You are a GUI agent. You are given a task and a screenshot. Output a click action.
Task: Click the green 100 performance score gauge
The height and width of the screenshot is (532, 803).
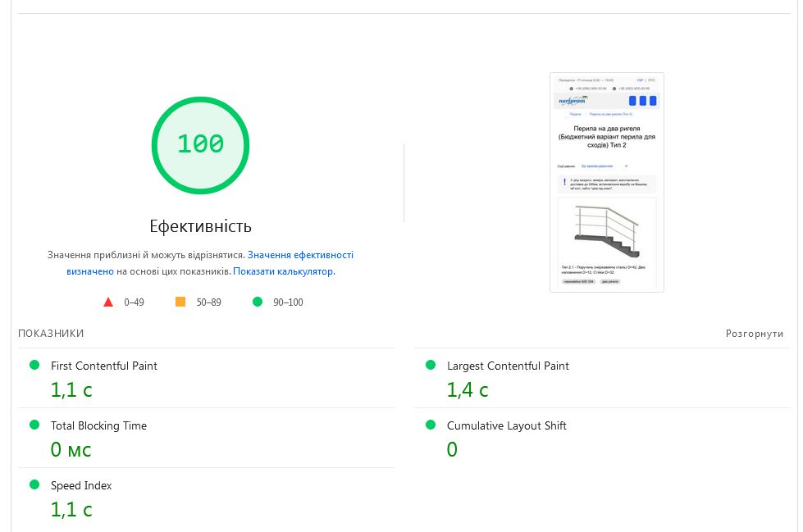200,145
